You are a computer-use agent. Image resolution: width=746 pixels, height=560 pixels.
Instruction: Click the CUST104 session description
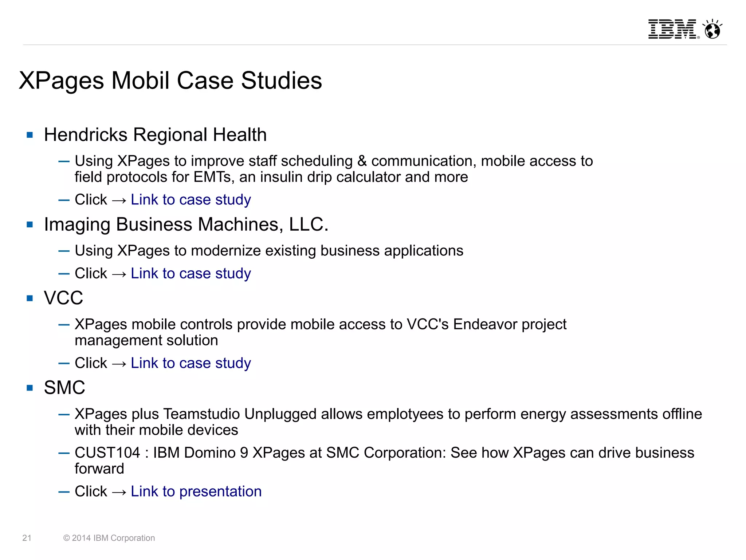point(384,461)
